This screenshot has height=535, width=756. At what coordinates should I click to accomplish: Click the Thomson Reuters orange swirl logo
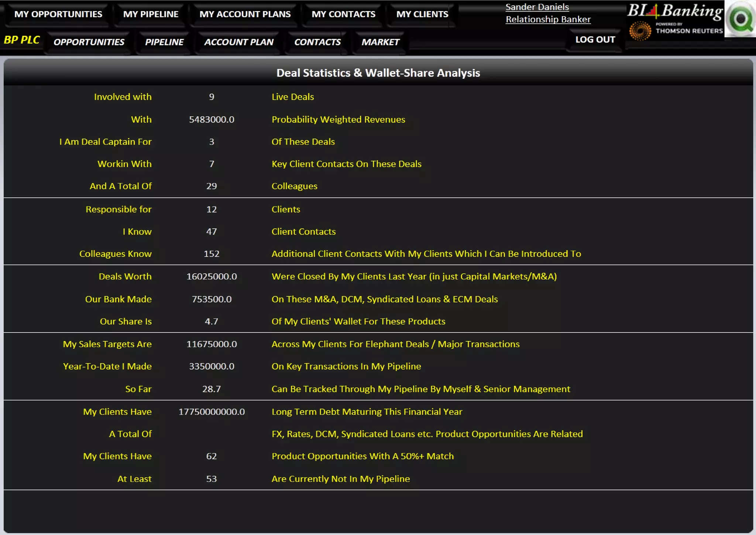click(x=640, y=31)
